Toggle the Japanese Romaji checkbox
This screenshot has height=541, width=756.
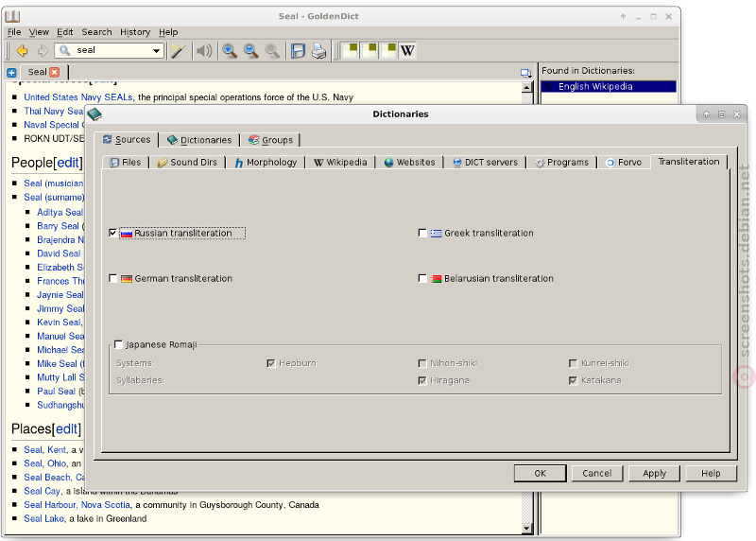(119, 344)
